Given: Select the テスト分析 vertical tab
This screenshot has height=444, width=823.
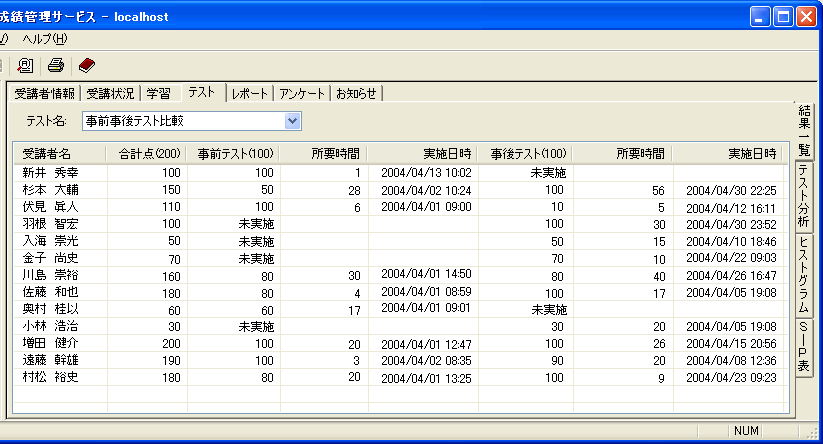Looking at the screenshot, I should 804,196.
